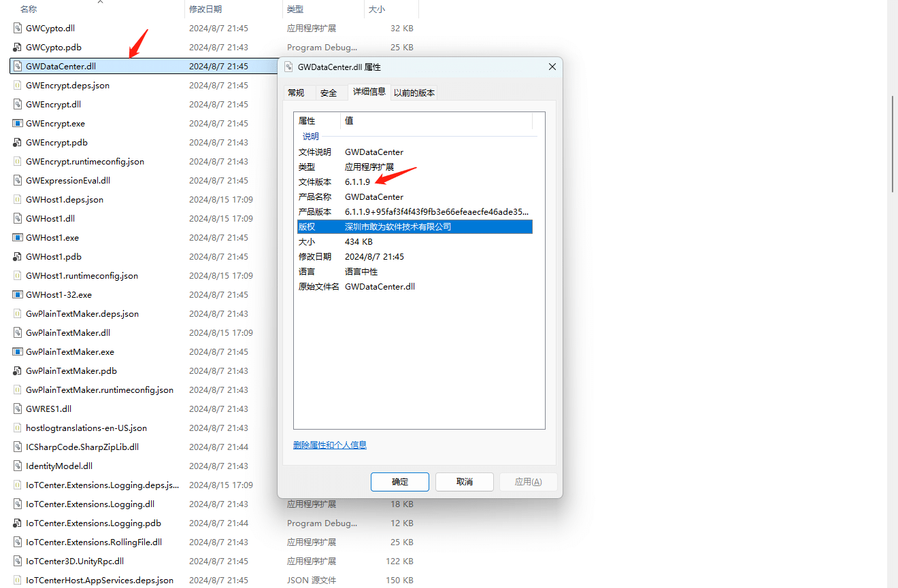Click the GWEncrypt.pdb file icon

click(18, 143)
